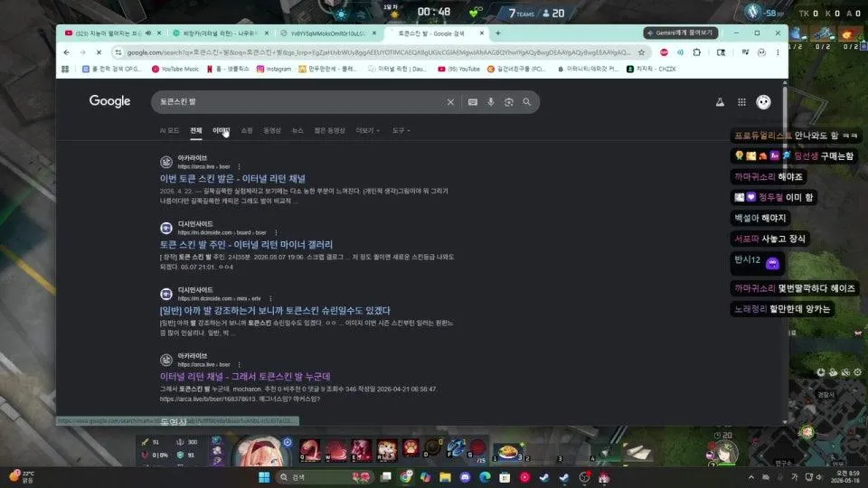This screenshot has height=488, width=868.
Task: Switch to the YouTube (323) tab
Action: pyautogui.click(x=108, y=33)
